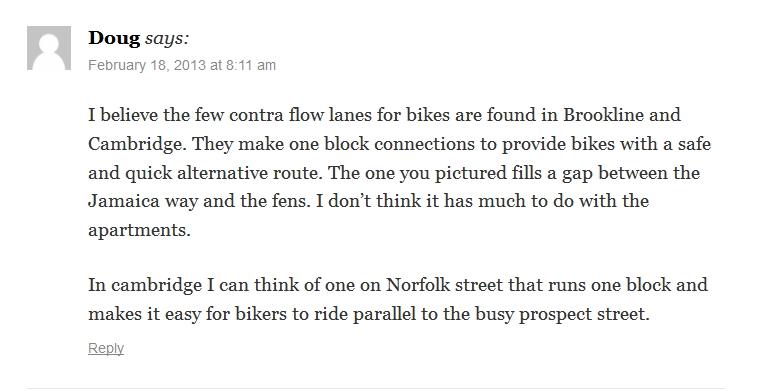Click the phrase "contra flow lanes"

pyautogui.click(x=301, y=115)
